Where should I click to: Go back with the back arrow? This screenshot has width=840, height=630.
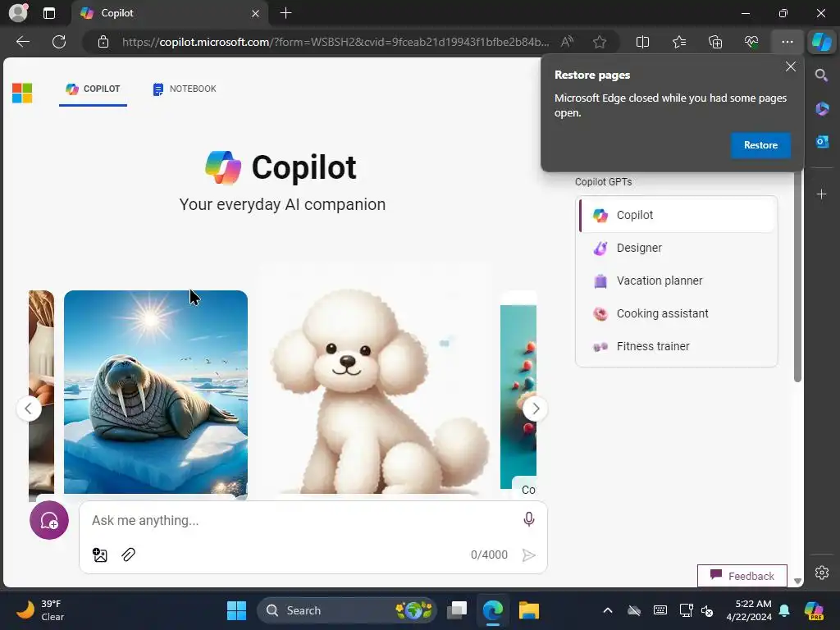[x=23, y=42]
